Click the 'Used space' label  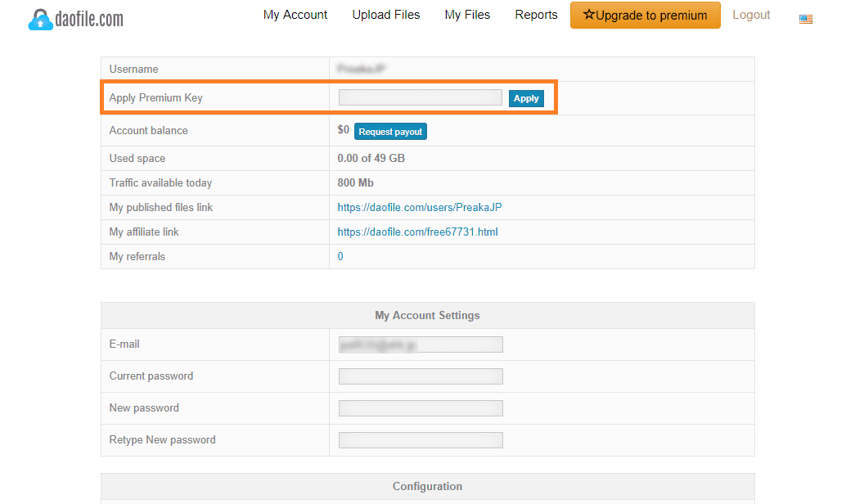click(137, 158)
